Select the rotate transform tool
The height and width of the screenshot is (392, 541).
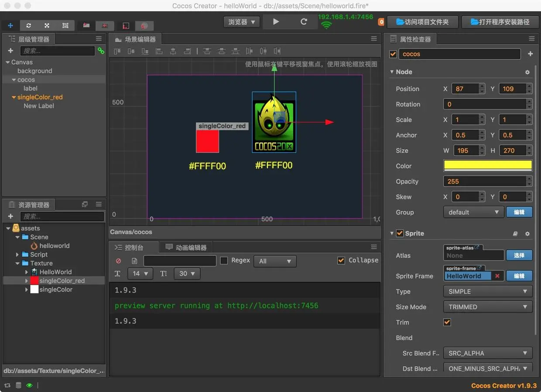coord(29,25)
